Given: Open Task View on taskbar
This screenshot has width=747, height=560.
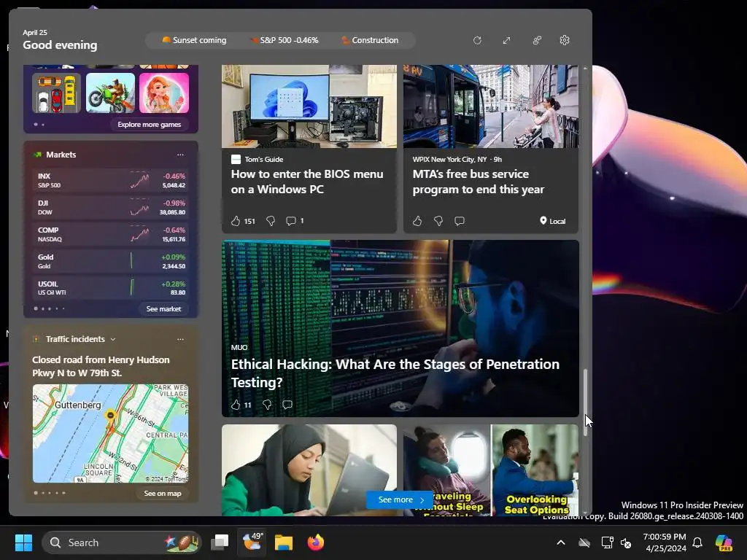Looking at the screenshot, I should tap(220, 542).
